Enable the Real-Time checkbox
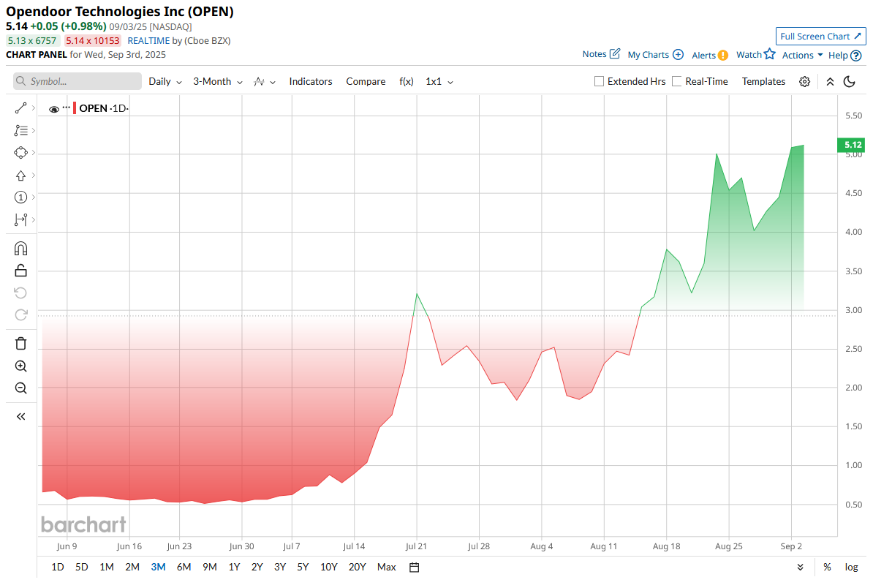Viewport: 873px width, 588px height. [x=677, y=81]
